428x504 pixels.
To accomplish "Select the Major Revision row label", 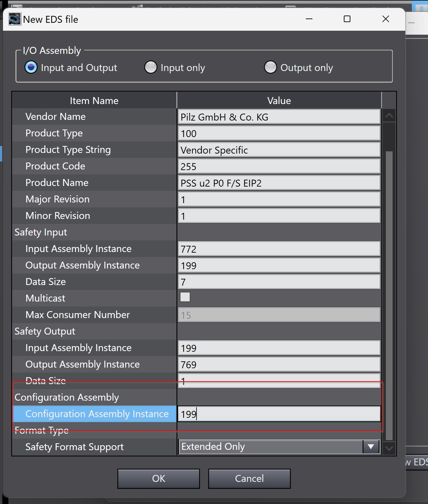I will tap(57, 199).
